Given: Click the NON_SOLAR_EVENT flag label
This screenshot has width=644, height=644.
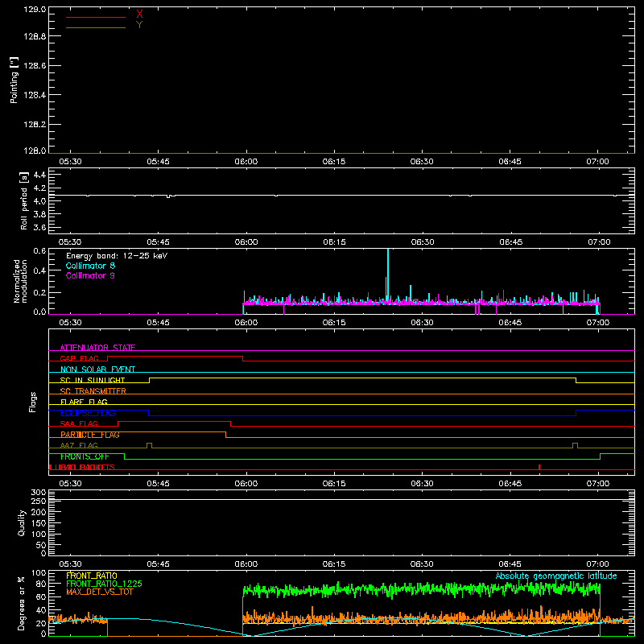Looking at the screenshot, I should point(97,369).
